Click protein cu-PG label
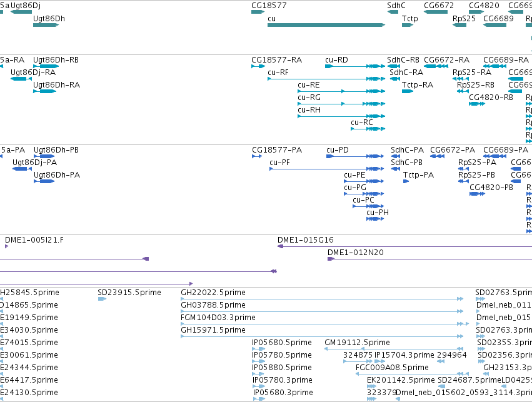The width and height of the screenshot is (532, 402). pos(355,188)
